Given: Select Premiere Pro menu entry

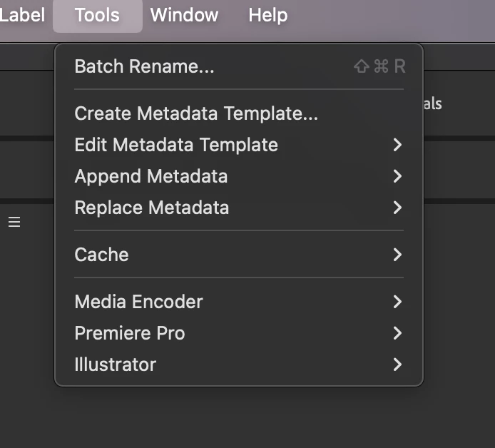Looking at the screenshot, I should click(x=130, y=333).
